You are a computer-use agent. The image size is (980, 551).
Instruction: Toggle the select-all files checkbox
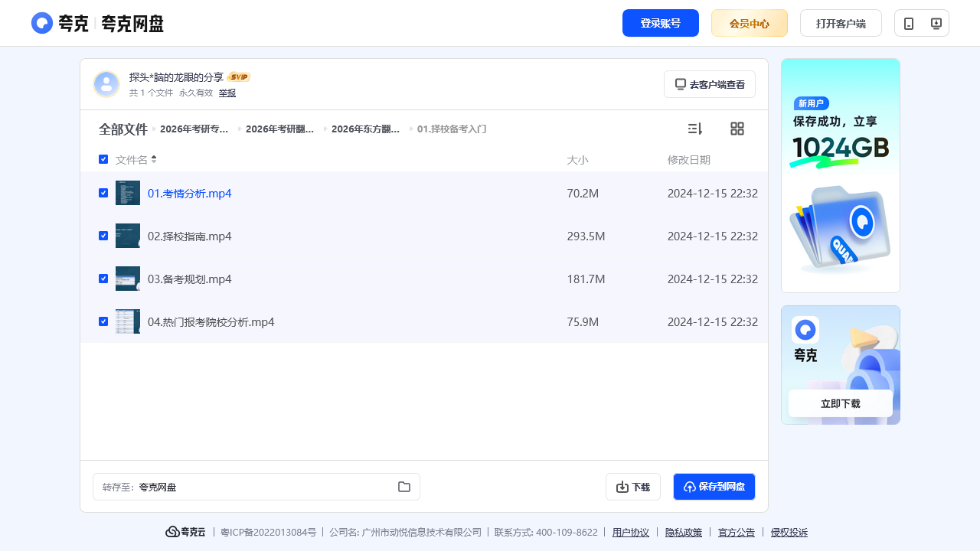[x=103, y=159]
